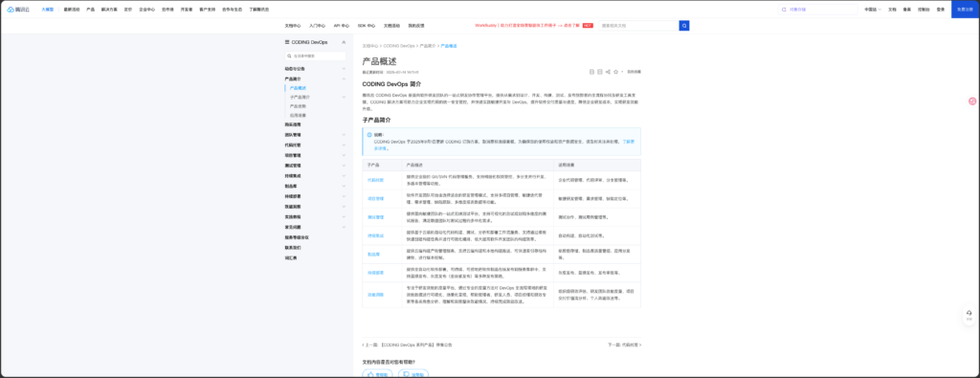Open the 效能洞察 link in the table
Viewport: 980px width, 378px height.
tap(375, 295)
